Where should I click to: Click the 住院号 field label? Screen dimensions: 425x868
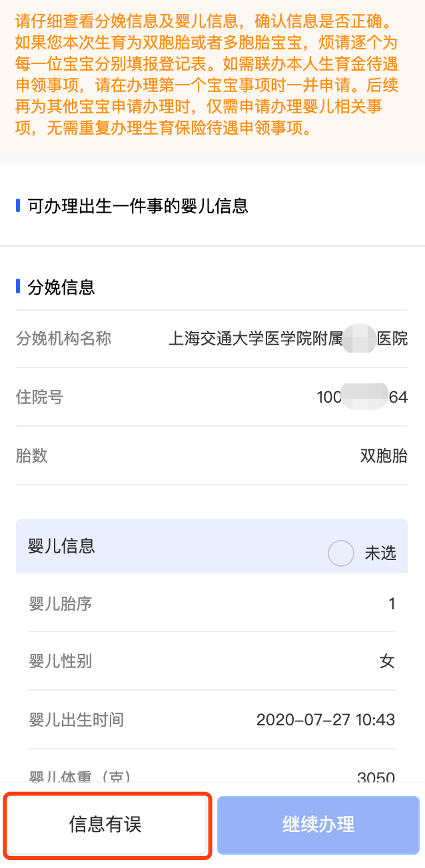[x=39, y=397]
